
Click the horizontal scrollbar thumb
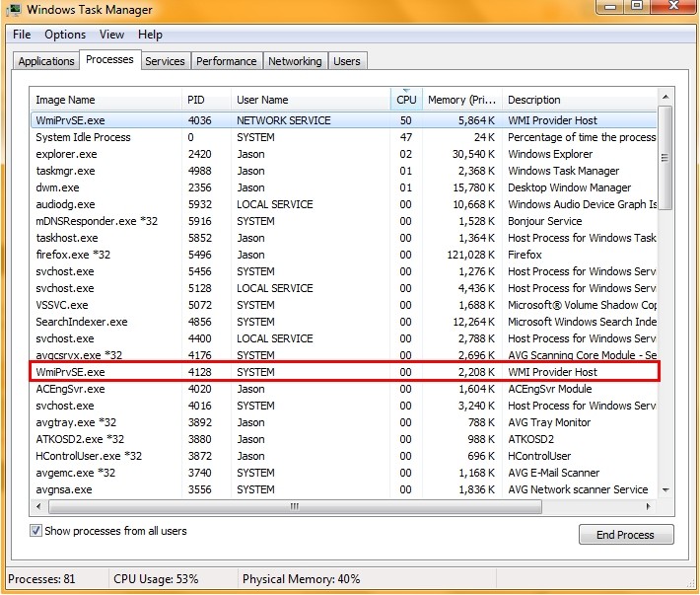click(295, 506)
